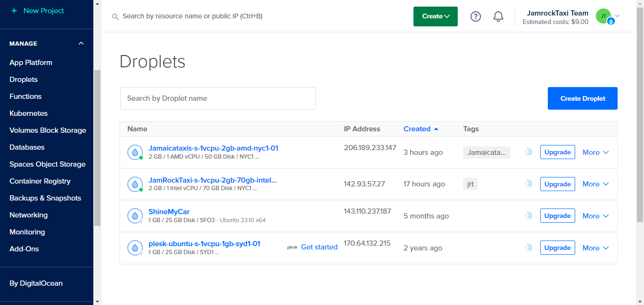Sort droplets by the Created column
Image resolution: width=644 pixels, height=305 pixels.
coord(421,129)
